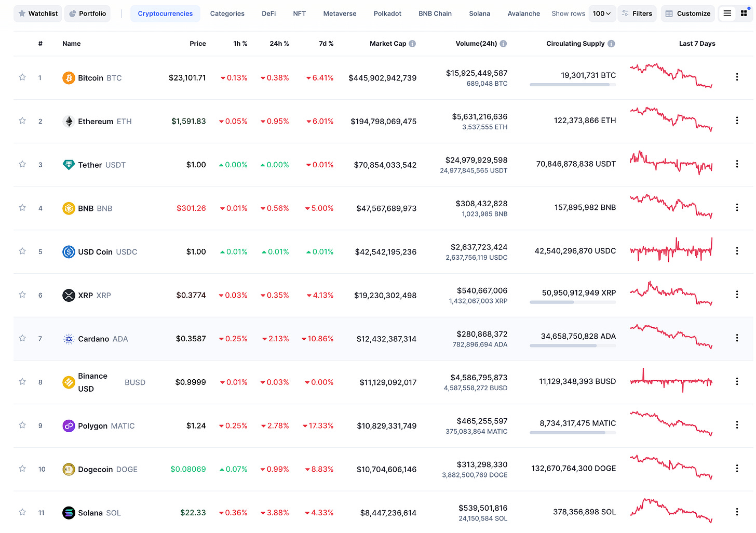Sort by the Name column header
The height and width of the screenshot is (533, 756).
pyautogui.click(x=72, y=44)
